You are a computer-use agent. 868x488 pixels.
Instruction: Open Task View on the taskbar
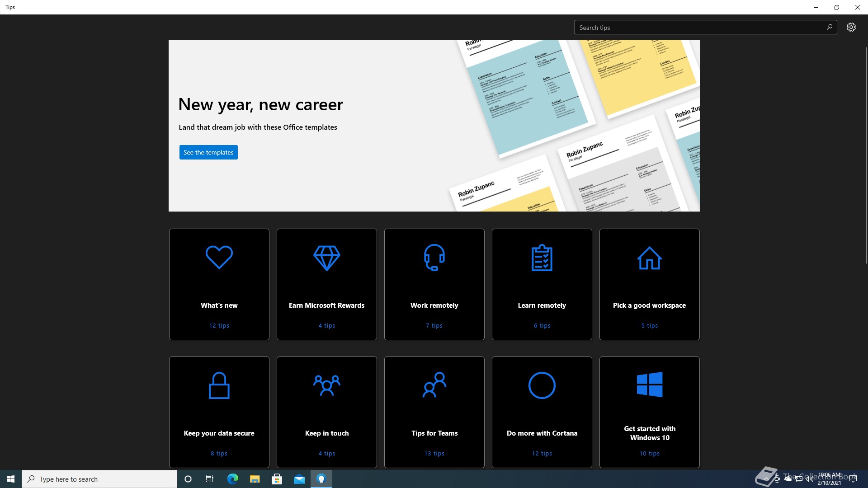click(210, 479)
